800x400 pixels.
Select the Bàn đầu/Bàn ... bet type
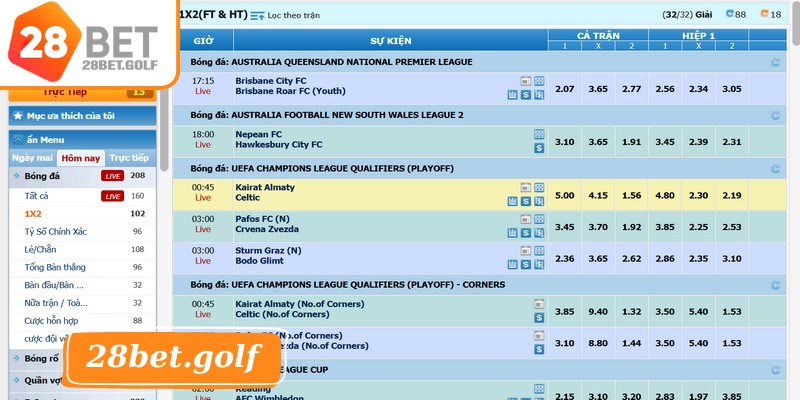tap(83, 285)
